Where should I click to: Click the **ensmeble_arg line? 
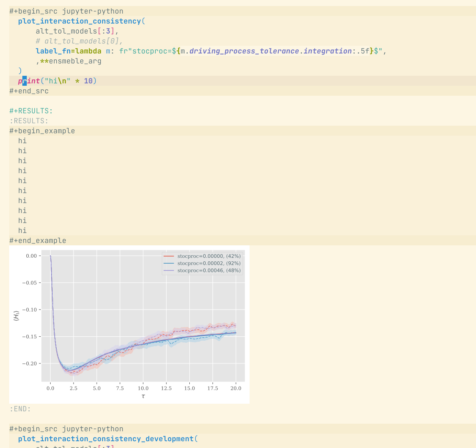click(x=69, y=61)
